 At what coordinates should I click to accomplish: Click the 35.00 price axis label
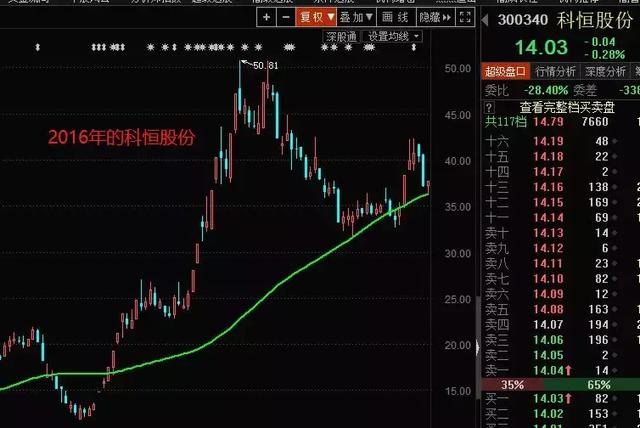pyautogui.click(x=458, y=207)
